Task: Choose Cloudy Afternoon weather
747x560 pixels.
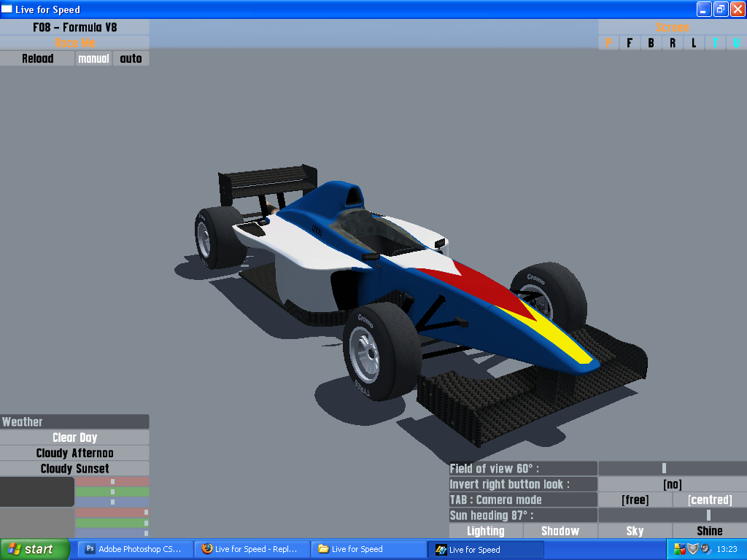Action: [75, 453]
